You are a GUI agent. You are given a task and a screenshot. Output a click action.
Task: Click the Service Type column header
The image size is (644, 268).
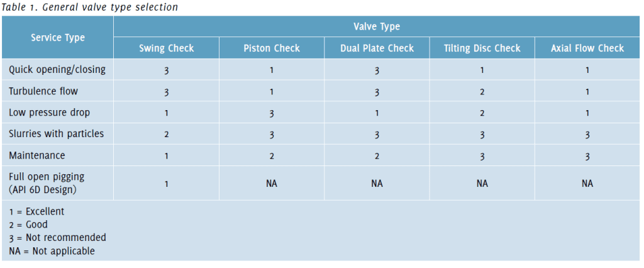pos(58,38)
